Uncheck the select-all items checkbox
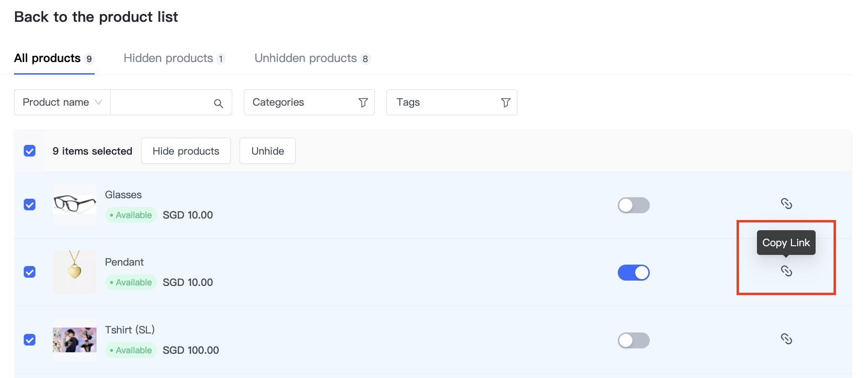 tap(30, 151)
